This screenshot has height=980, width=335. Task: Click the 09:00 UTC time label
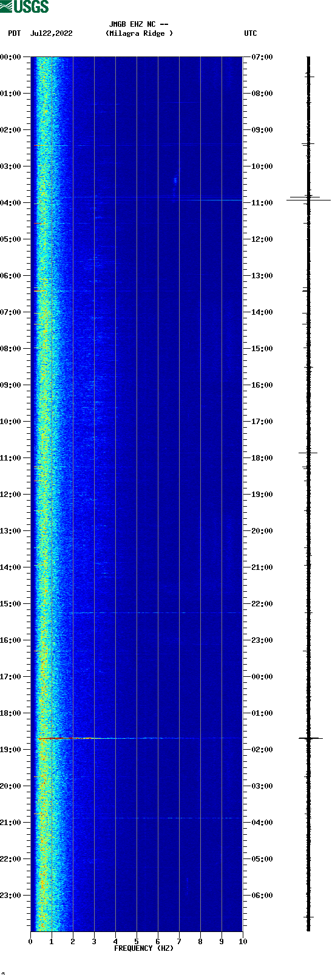coord(262,130)
